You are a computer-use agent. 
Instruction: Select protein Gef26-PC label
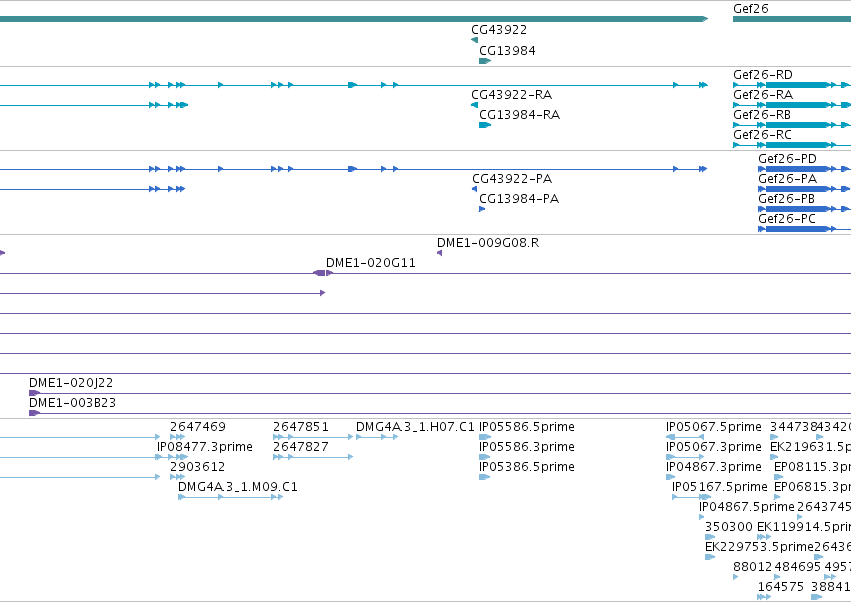tap(786, 219)
